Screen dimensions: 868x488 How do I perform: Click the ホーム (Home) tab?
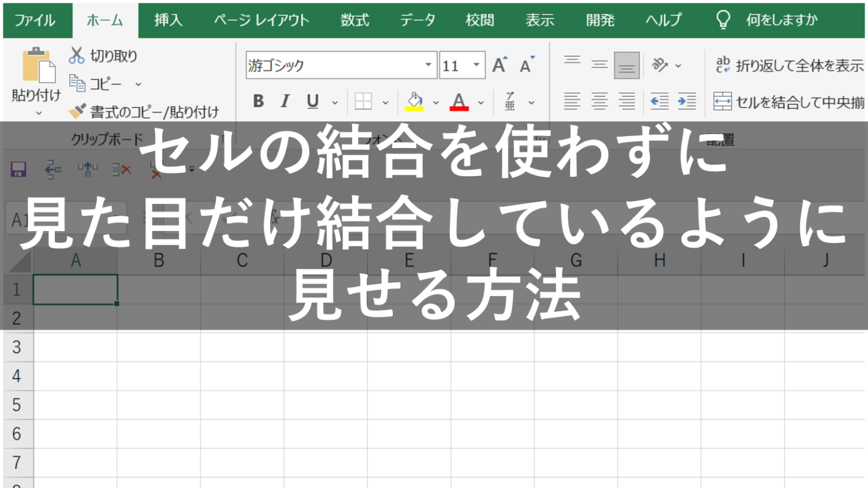coord(105,20)
